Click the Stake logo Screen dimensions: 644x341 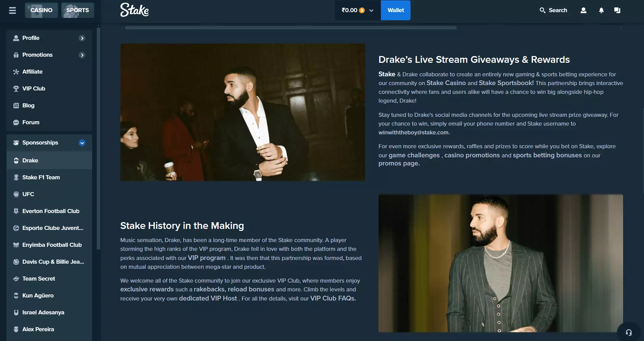134,10
